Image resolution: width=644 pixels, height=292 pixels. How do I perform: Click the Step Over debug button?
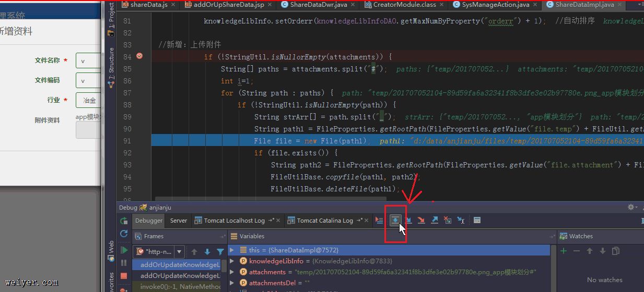[x=395, y=221]
